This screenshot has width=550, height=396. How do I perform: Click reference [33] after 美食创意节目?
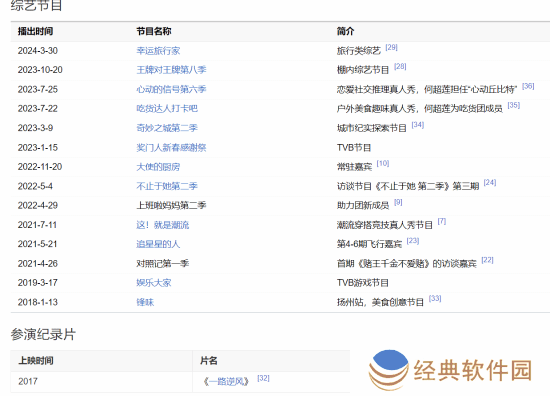click(x=435, y=299)
